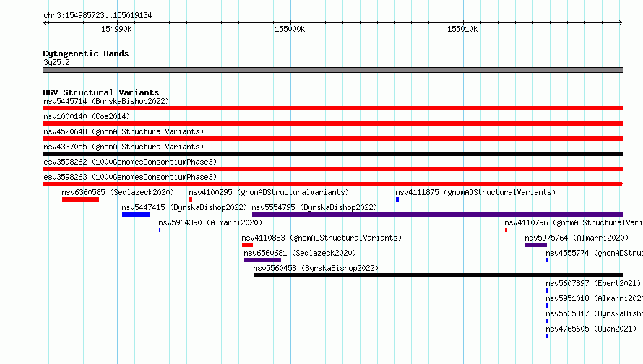Image resolution: width=643 pixels, height=364 pixels.
Task: Open nsv5535817 ByrskaBishop variant label
Action: coord(594,313)
